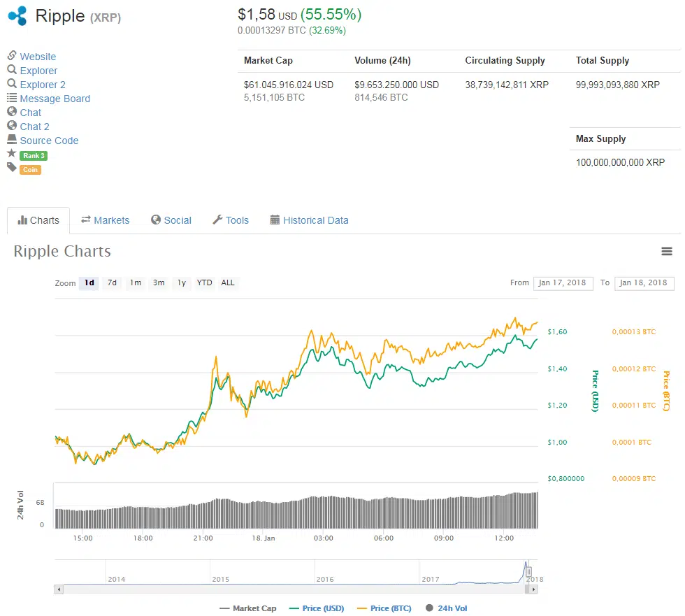Click the link icon beside Website

click(12, 55)
